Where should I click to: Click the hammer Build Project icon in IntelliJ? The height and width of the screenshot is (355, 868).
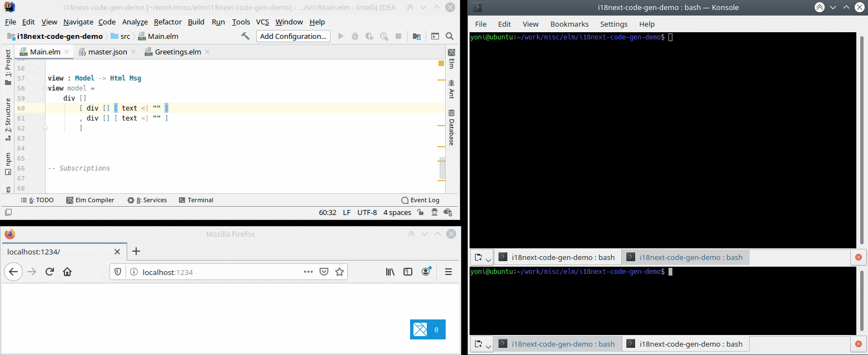pos(245,36)
